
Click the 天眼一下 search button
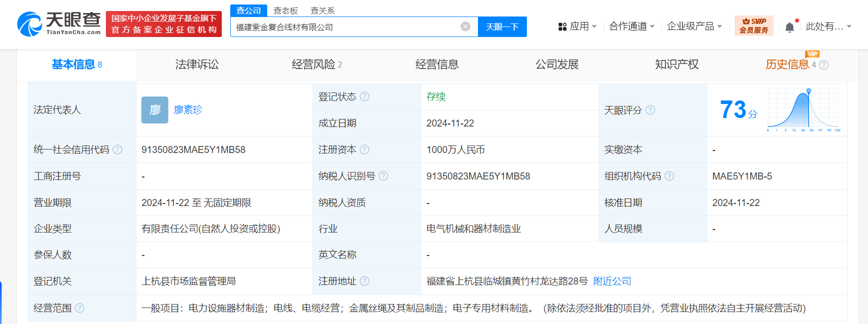tap(502, 27)
